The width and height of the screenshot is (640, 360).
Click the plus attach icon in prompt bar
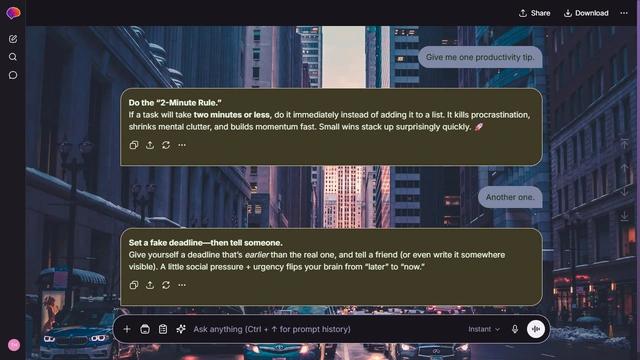click(x=127, y=329)
